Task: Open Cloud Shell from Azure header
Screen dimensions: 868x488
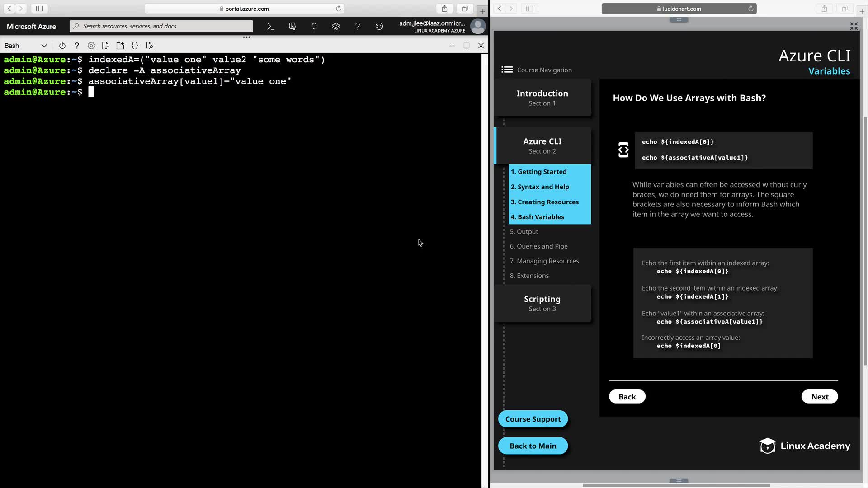Action: (270, 26)
